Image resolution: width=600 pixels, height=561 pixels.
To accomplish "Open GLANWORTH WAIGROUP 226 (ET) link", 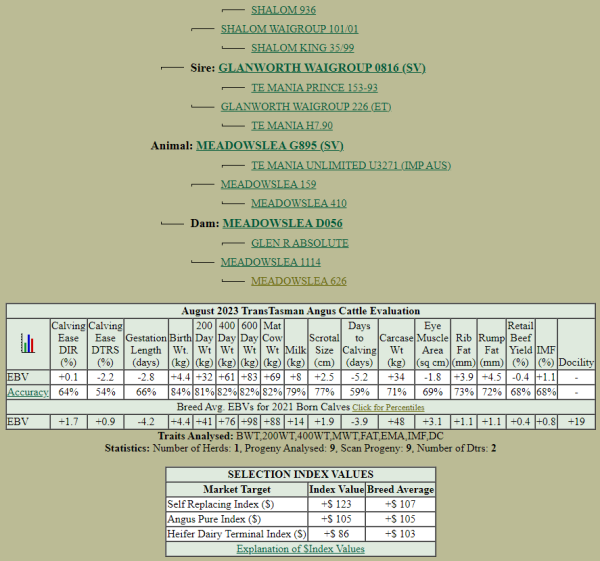I will click(306, 106).
